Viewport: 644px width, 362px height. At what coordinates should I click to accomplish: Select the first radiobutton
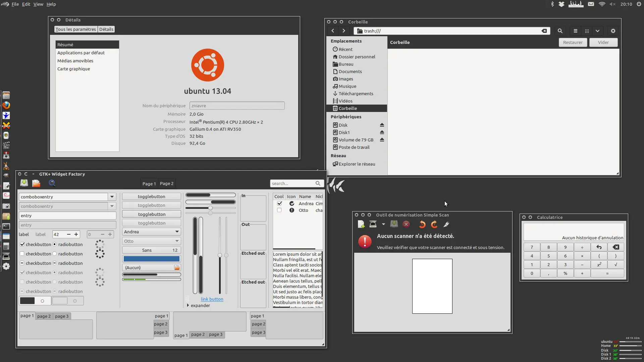[x=54, y=244]
